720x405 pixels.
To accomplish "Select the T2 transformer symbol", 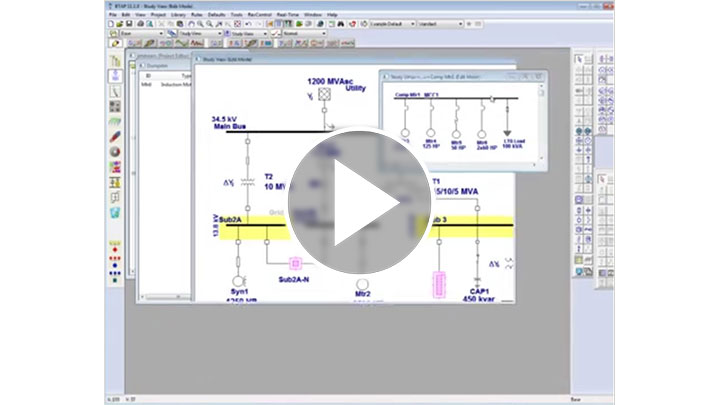I will pos(248,182).
